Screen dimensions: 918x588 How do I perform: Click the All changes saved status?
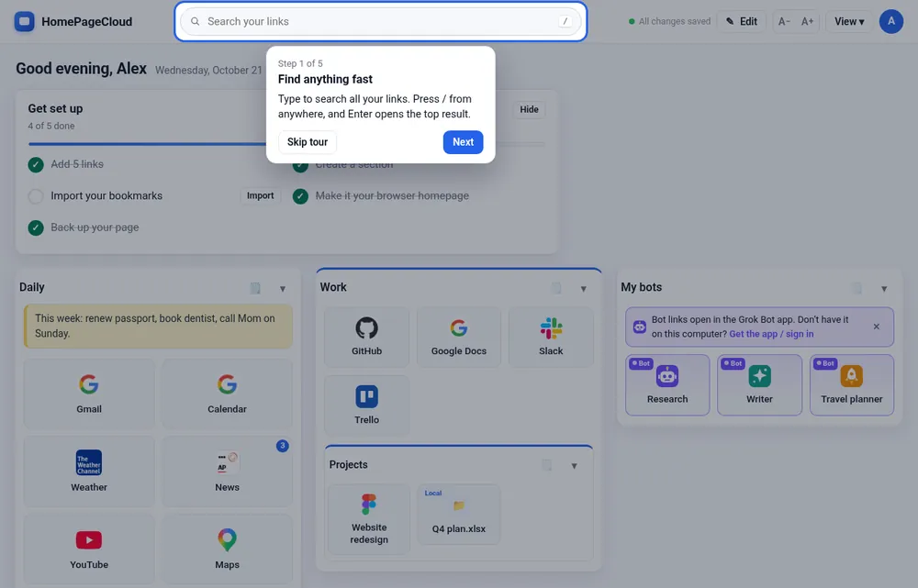pyautogui.click(x=669, y=22)
